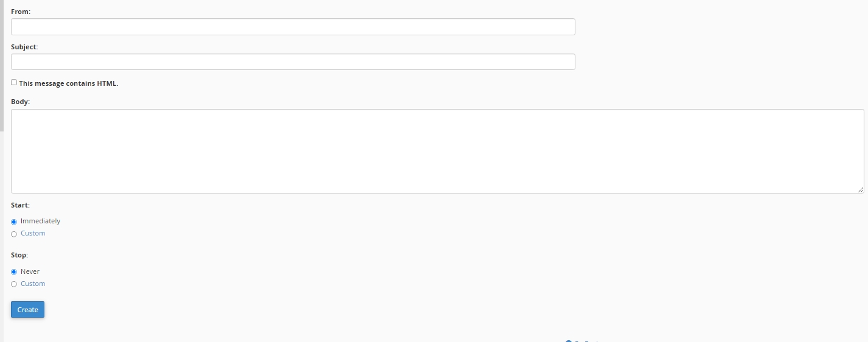Viewport: 868px width, 342px height.
Task: Click the Body textarea resize handle
Action: (860, 190)
